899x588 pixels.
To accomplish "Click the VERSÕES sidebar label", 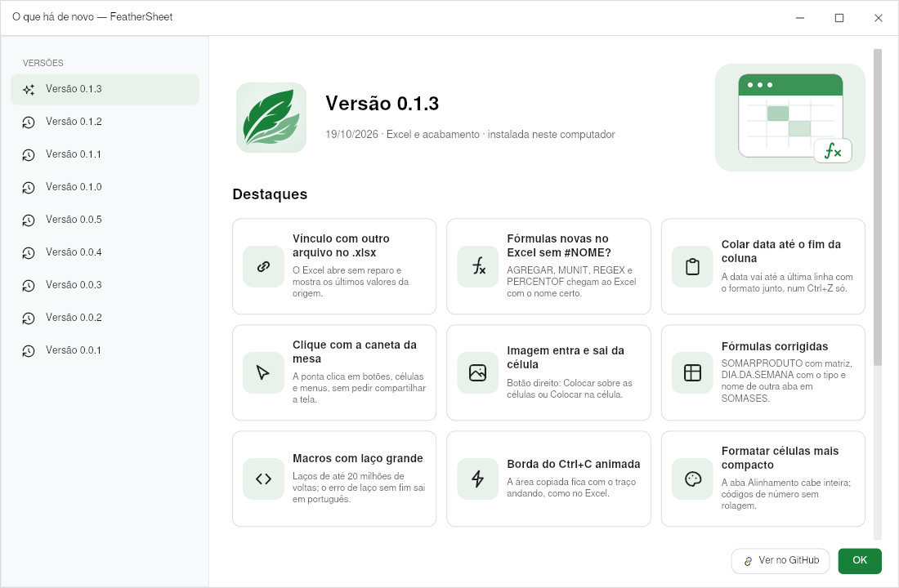I will tap(43, 63).
